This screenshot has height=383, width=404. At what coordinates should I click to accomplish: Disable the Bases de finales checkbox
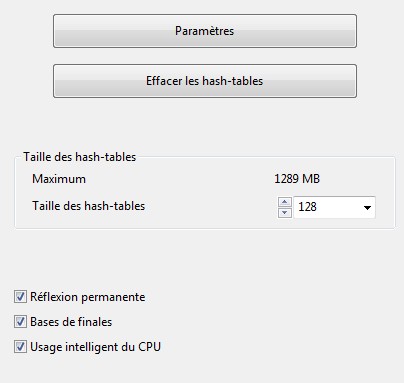point(20,322)
